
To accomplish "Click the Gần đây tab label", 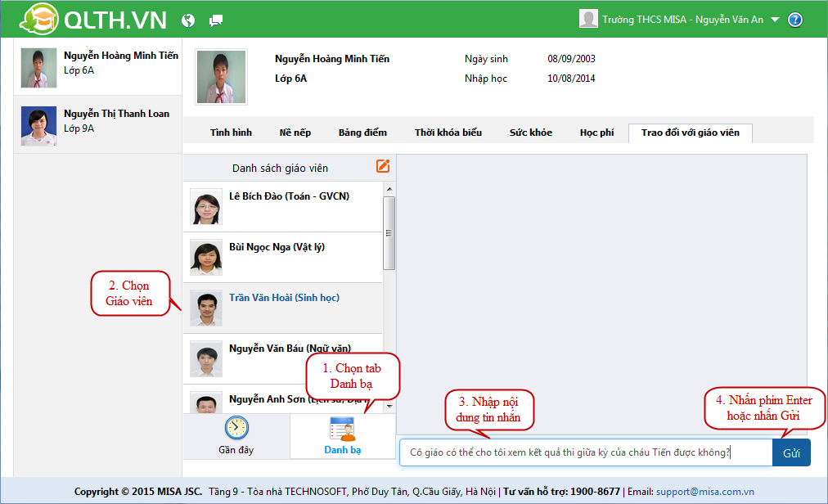I will pos(236,450).
